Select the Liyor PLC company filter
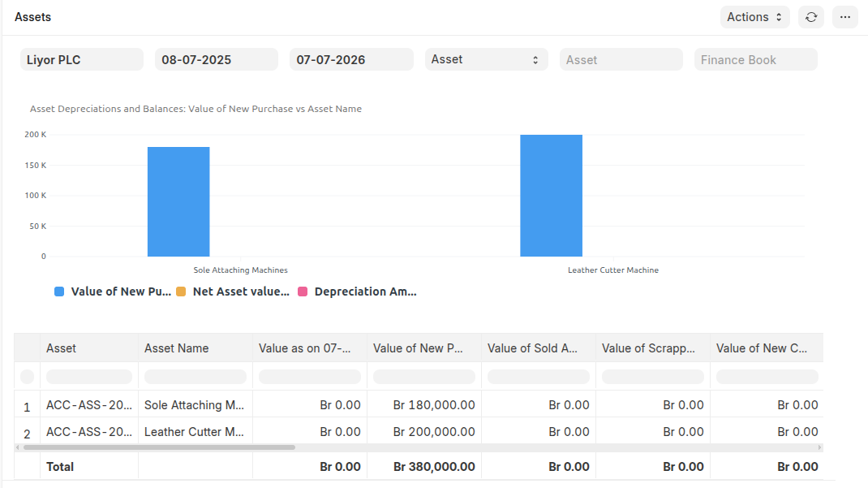 [81, 59]
